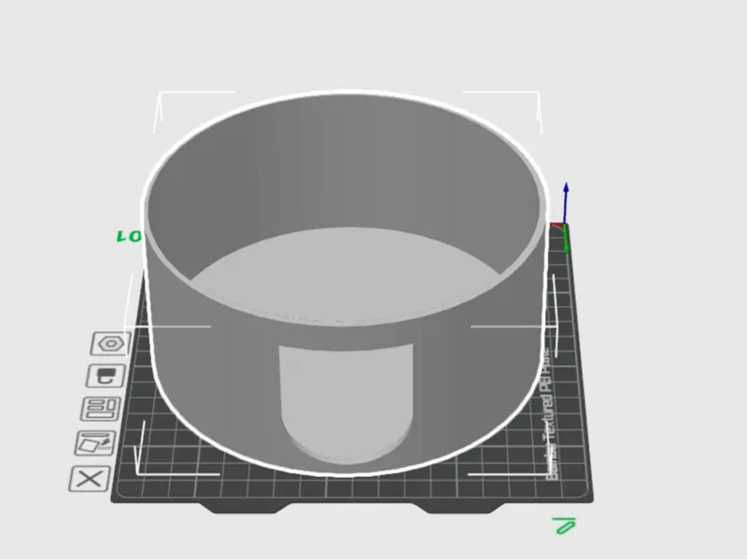Click the Bambu Textured PEI Plate label
The width and height of the screenshot is (747, 560).
click(551, 414)
